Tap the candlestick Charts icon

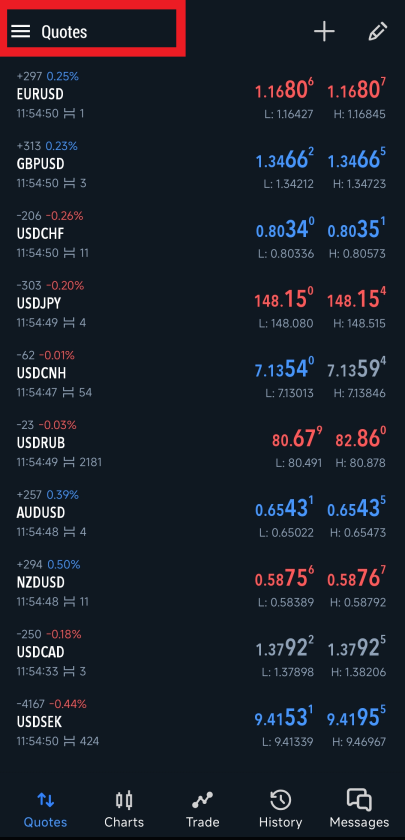pyautogui.click(x=124, y=801)
